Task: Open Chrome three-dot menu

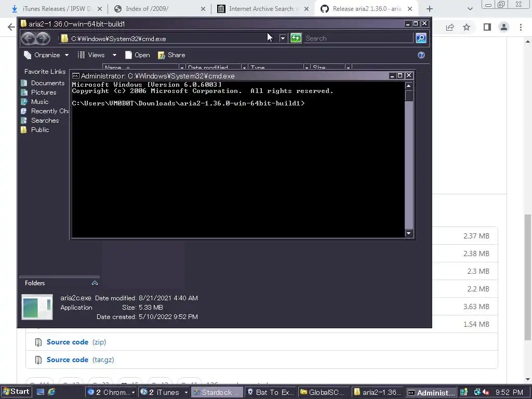Action: (x=521, y=27)
